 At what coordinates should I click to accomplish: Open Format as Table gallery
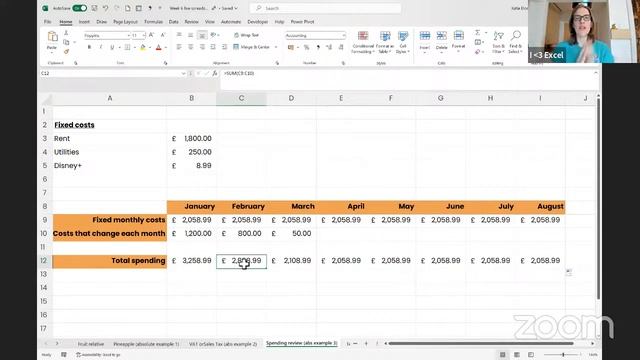384,42
